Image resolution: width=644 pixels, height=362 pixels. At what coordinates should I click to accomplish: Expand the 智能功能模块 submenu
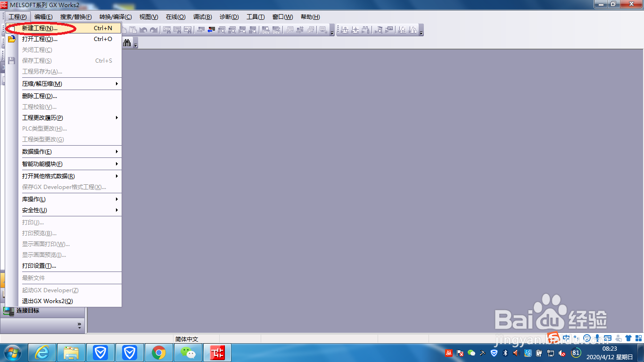pyautogui.click(x=70, y=164)
